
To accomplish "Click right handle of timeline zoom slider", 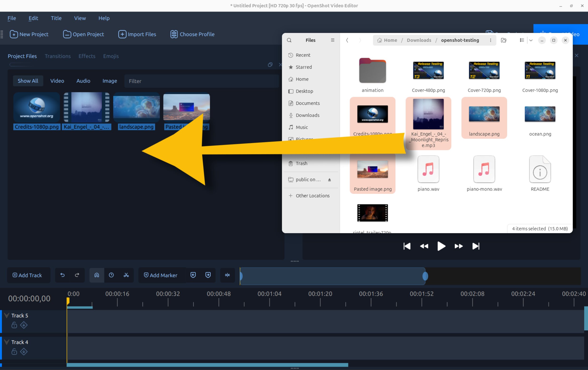I will tap(425, 276).
